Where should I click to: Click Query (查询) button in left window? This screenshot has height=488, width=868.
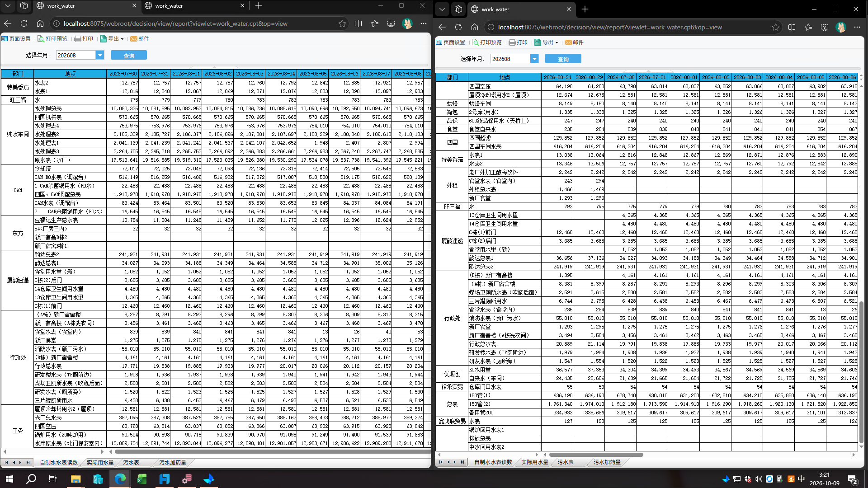(129, 56)
